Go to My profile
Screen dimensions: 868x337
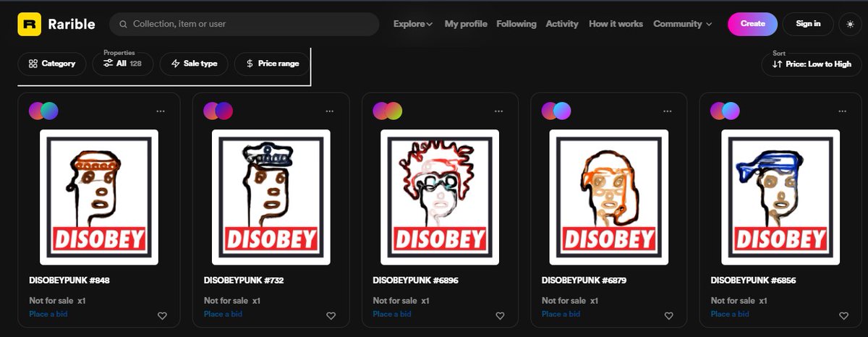click(466, 24)
